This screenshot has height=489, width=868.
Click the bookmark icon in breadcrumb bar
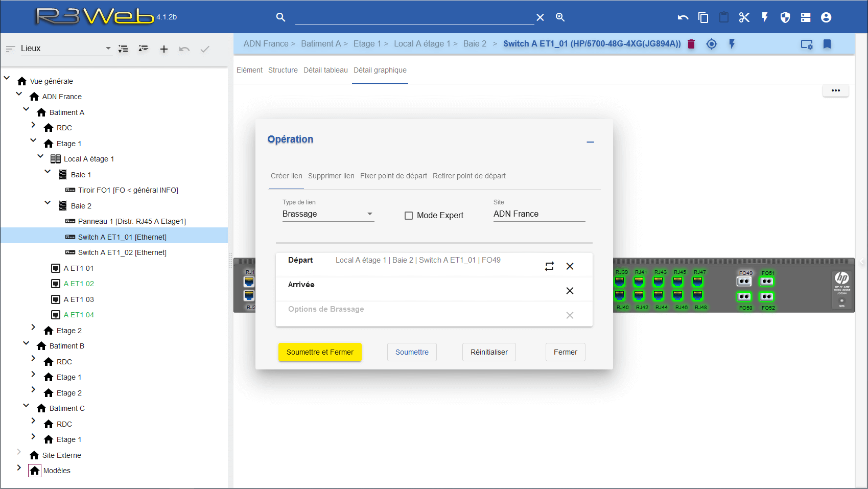pyautogui.click(x=827, y=44)
